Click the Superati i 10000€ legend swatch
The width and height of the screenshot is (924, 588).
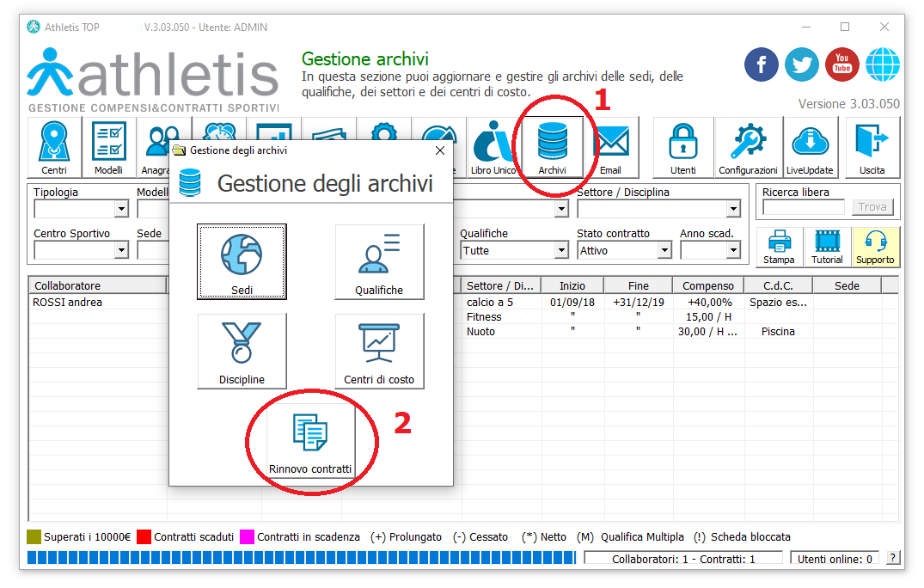[x=34, y=536]
